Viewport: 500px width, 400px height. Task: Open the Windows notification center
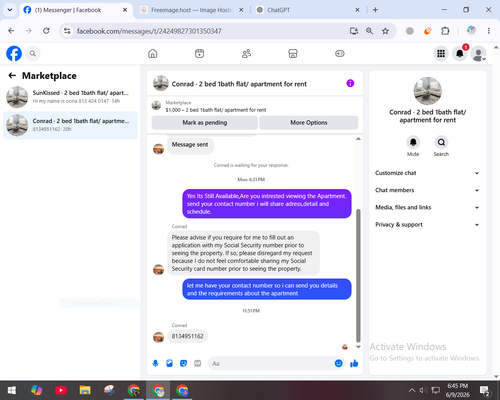484,390
